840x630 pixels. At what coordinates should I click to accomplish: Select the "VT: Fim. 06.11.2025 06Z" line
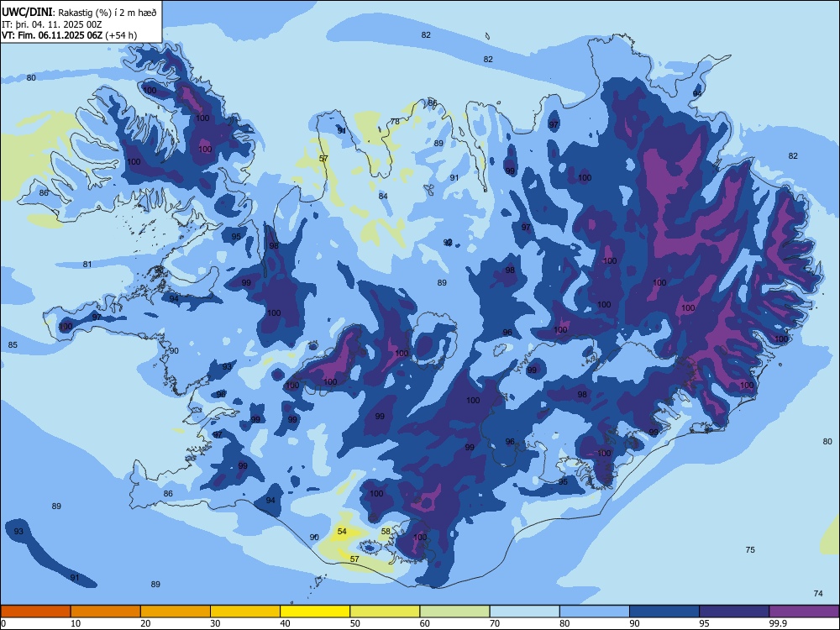(x=52, y=35)
